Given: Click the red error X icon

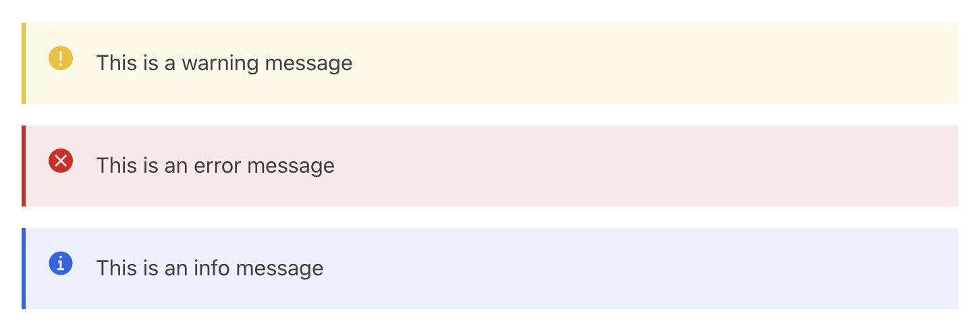Looking at the screenshot, I should coord(61,161).
